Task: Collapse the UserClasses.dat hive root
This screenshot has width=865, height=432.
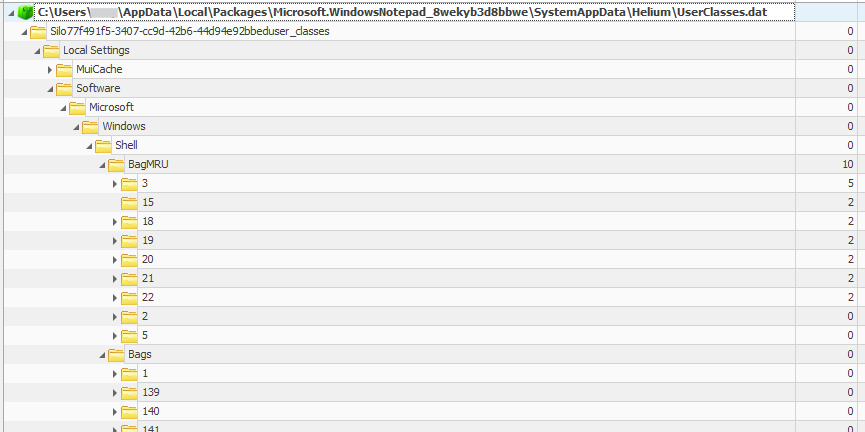Action: [12, 12]
